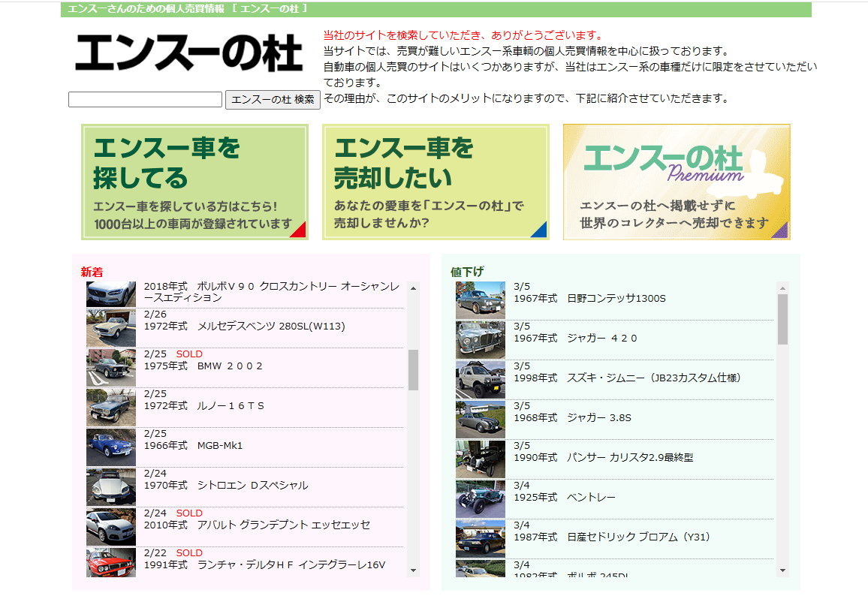Click the 値下げ list scroll-down arrow
868x599 pixels.
782,570
